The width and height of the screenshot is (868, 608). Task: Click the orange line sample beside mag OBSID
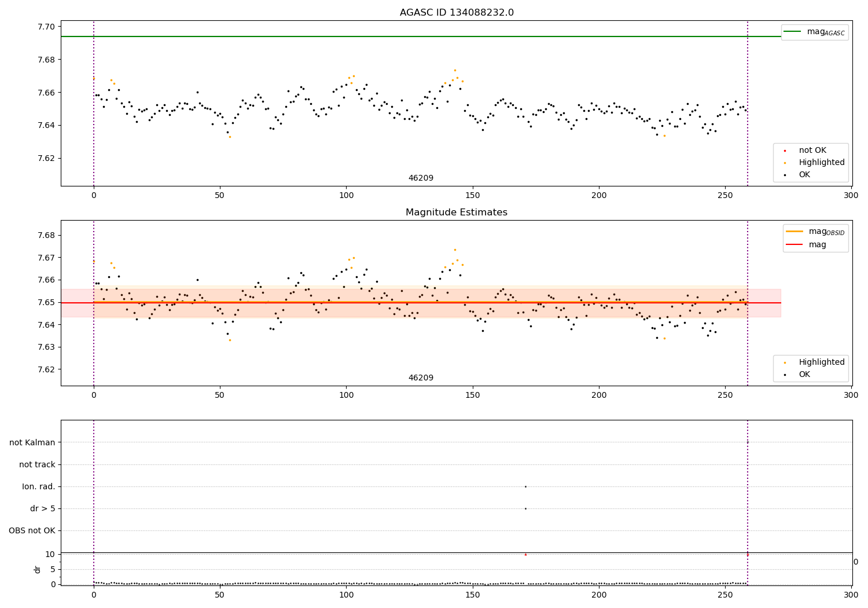pos(795,232)
